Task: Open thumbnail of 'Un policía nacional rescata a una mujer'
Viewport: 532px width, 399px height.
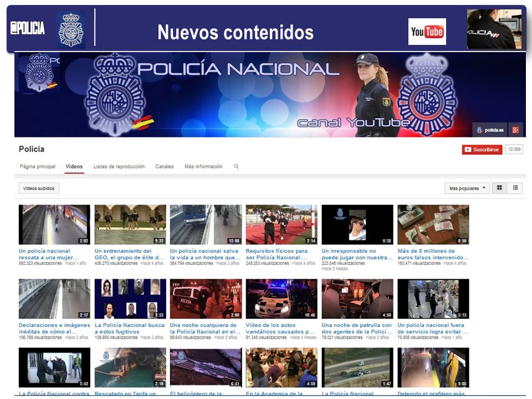Action: click(54, 224)
